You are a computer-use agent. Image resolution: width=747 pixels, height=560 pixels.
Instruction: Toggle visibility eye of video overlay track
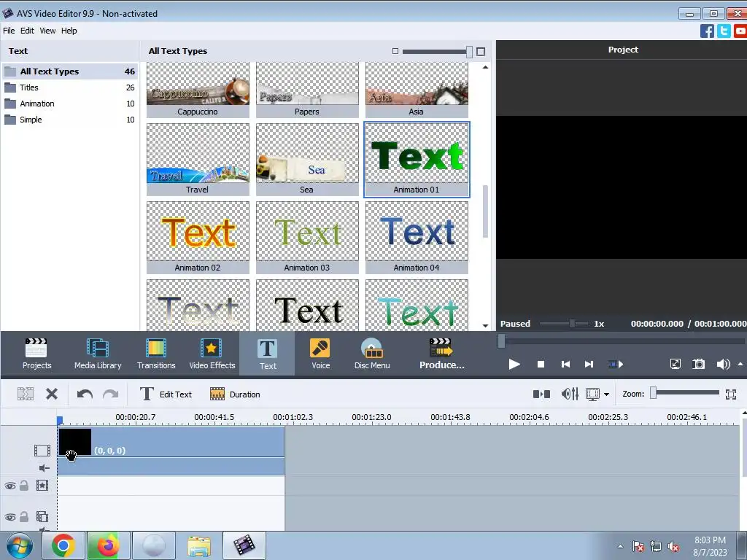click(10, 517)
